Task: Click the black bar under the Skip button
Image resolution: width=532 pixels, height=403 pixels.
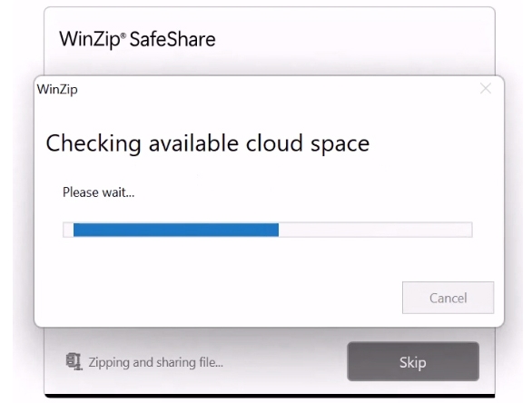Action: (x=270, y=396)
